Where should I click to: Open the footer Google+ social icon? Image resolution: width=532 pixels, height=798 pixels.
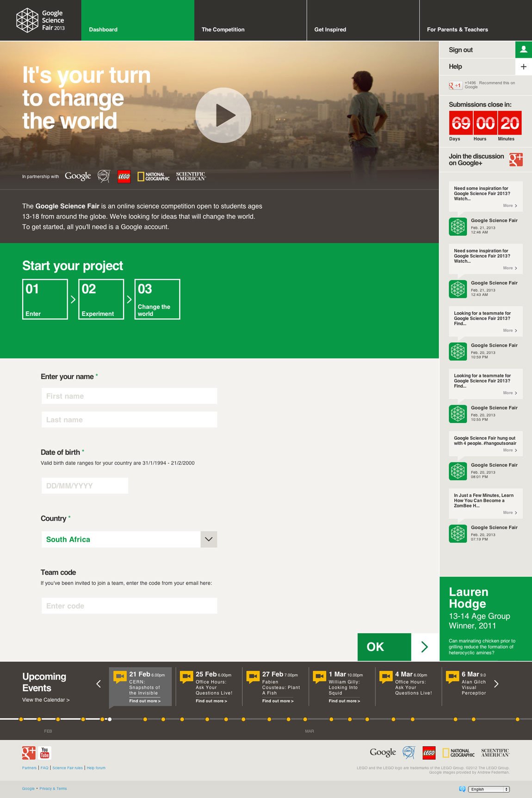tap(29, 753)
